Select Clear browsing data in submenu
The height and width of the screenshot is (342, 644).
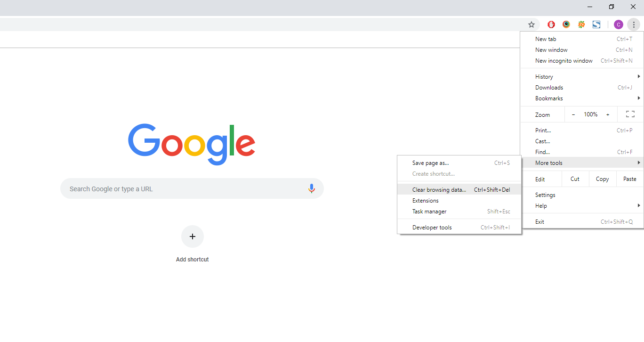[459, 189]
